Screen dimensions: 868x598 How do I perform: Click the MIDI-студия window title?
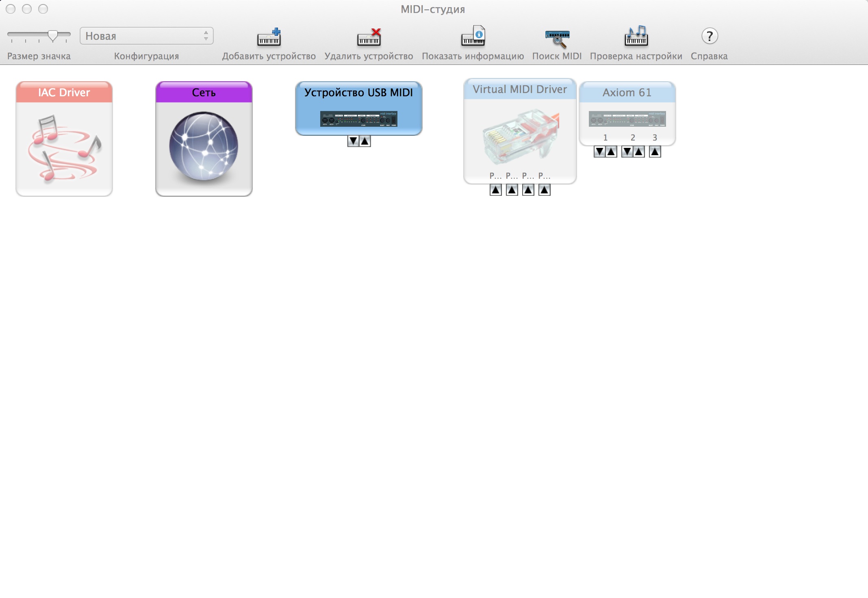433,9
